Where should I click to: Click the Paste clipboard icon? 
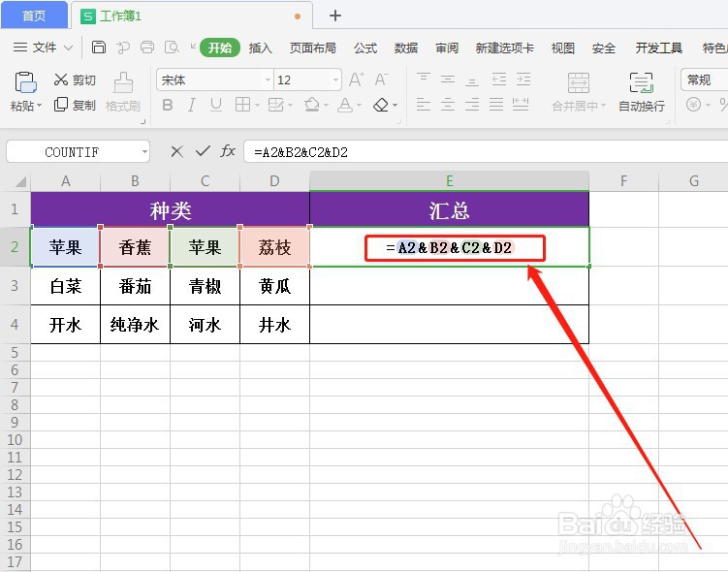pos(25,82)
